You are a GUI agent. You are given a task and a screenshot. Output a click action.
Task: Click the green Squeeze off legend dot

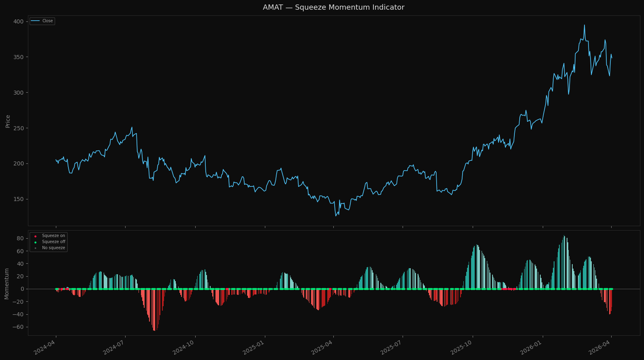pyautogui.click(x=35, y=242)
